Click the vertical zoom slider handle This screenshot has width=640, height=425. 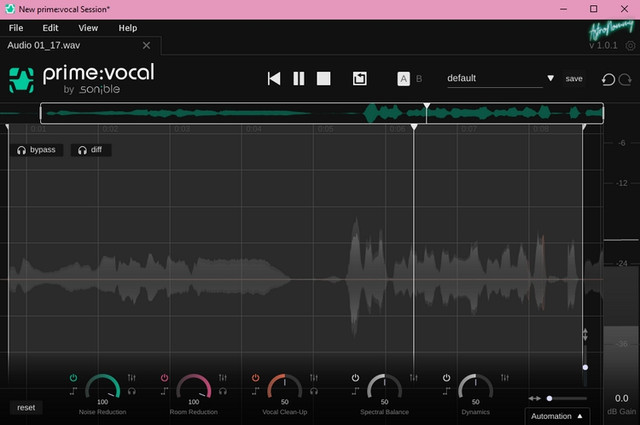pyautogui.click(x=585, y=367)
